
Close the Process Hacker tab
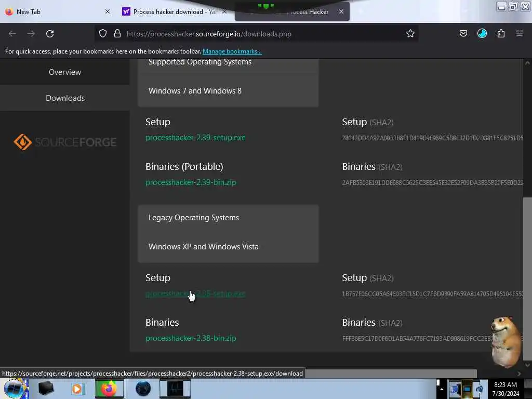(x=341, y=11)
